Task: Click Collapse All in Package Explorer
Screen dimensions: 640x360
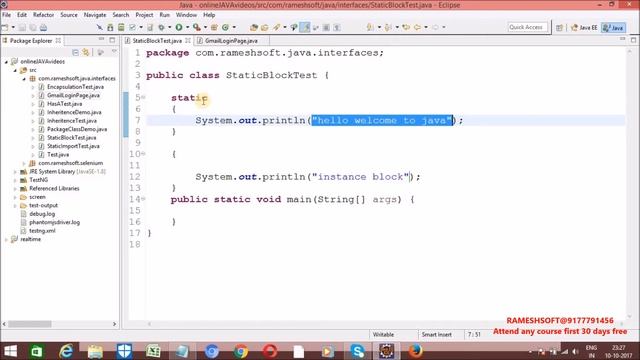Action: (75, 52)
